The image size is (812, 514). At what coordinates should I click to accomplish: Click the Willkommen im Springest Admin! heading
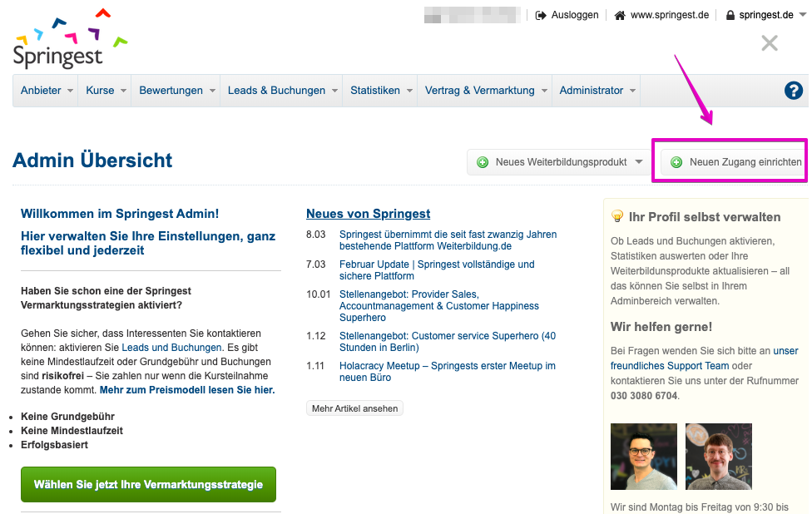[120, 214]
